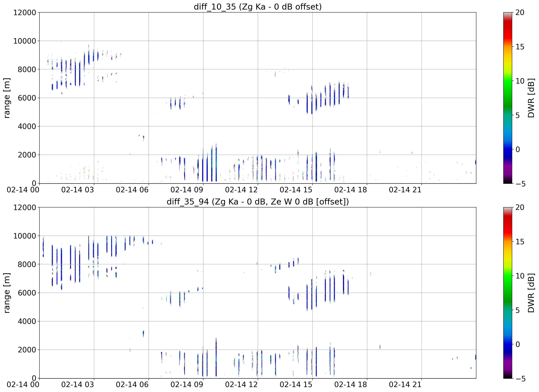
Task: Click top plot y-tick '2000'
Action: pyautogui.click(x=27, y=155)
